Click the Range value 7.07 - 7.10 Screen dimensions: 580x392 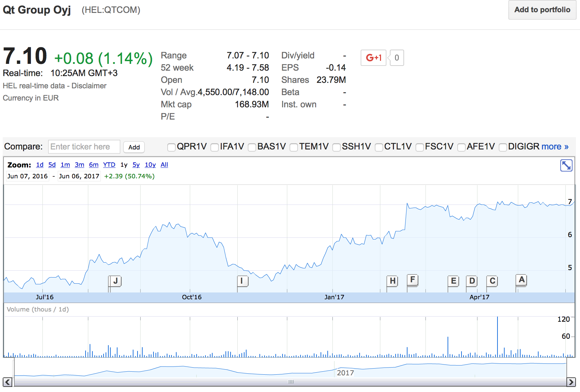248,55
